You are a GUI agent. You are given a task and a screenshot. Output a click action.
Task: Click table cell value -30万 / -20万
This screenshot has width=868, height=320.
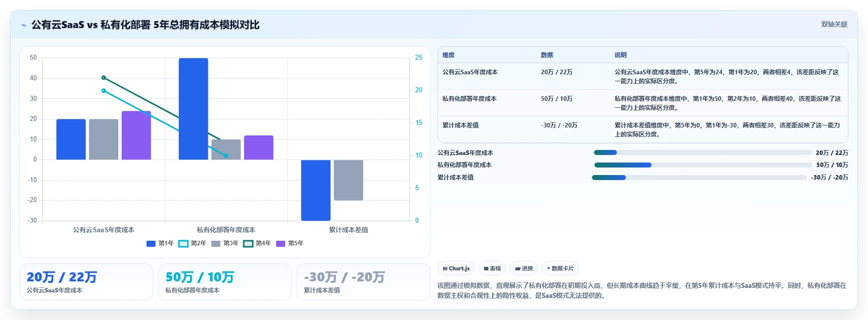pos(559,125)
